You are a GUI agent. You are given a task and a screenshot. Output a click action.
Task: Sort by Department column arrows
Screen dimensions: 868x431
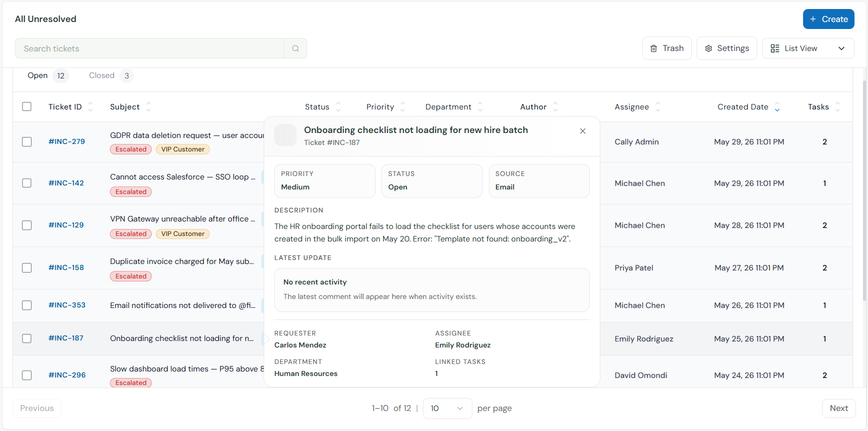(x=480, y=107)
